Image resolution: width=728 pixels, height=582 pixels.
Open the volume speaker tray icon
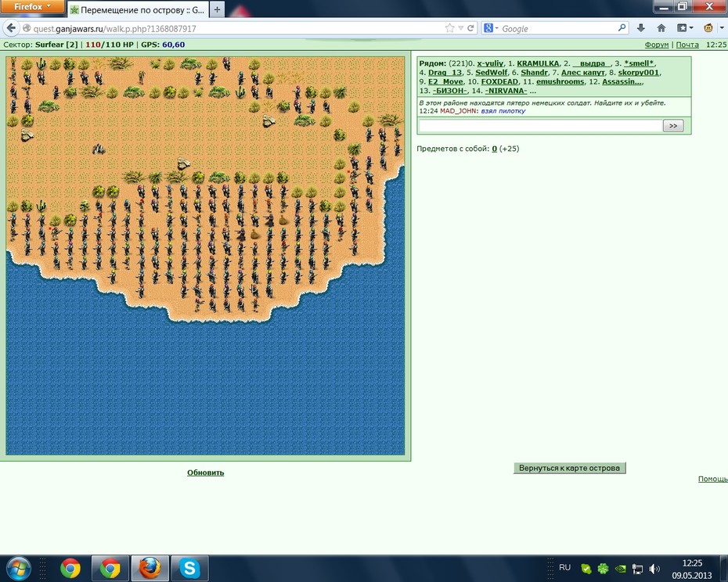654,569
